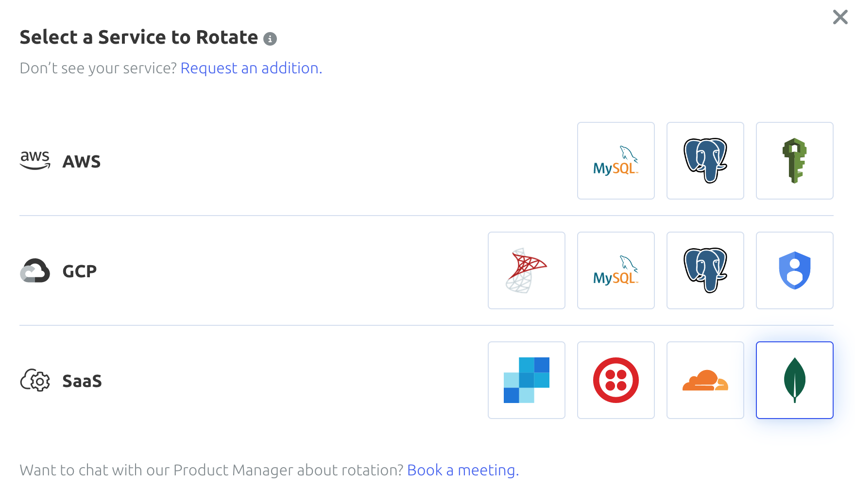Click the 'GCP' row label

coord(80,271)
